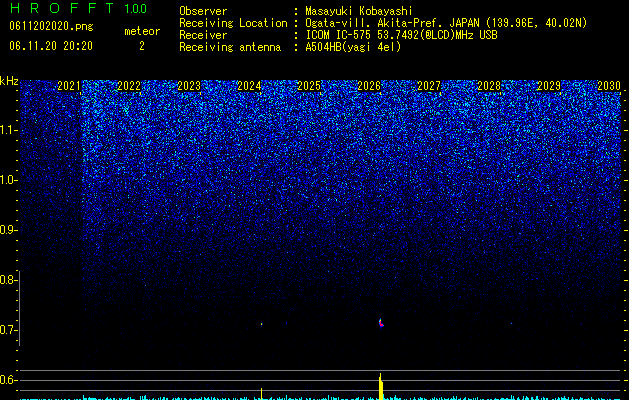Click the faint meteor echo near 2024

click(262, 324)
